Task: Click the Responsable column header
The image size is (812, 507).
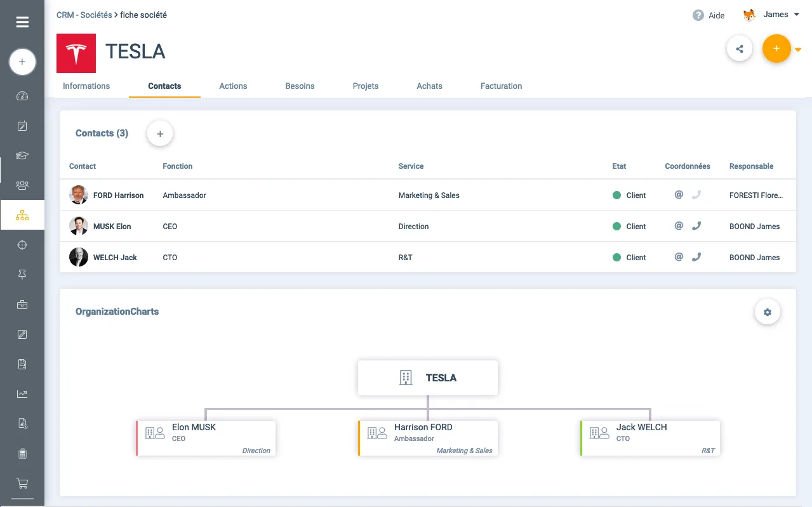Action: point(752,166)
